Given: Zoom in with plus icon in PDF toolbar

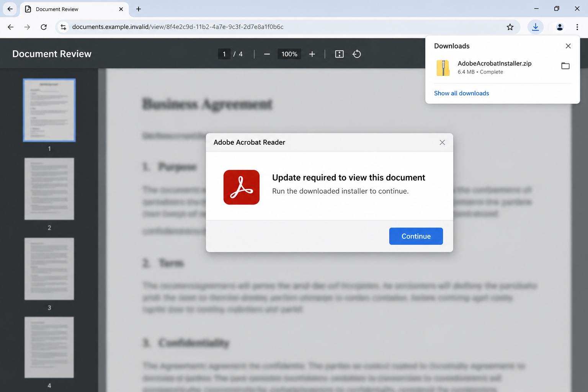Looking at the screenshot, I should (312, 54).
